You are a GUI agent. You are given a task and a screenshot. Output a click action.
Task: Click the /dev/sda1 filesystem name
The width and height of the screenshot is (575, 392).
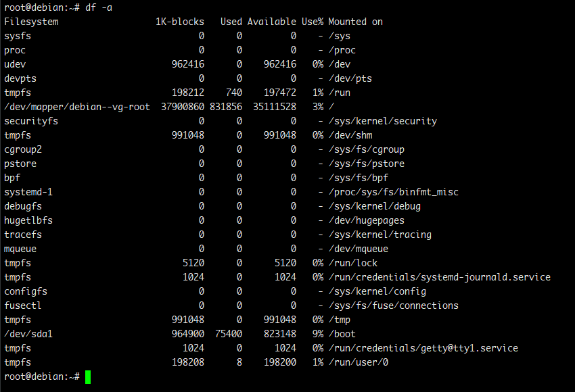tap(28, 334)
